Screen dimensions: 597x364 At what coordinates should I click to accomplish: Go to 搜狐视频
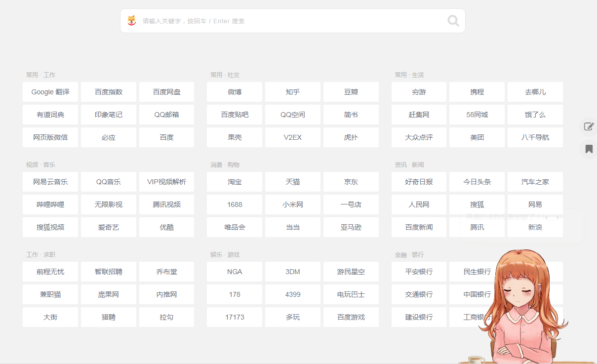[50, 227]
